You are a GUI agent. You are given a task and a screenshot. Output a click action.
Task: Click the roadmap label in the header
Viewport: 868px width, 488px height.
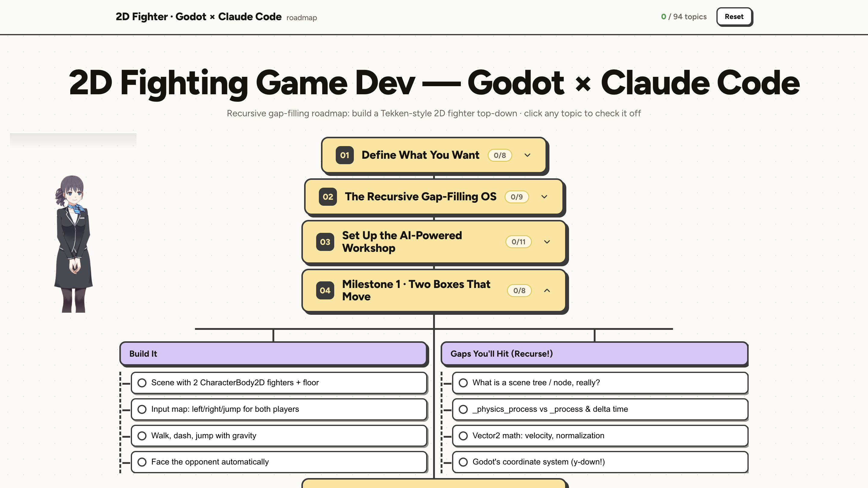click(x=302, y=17)
